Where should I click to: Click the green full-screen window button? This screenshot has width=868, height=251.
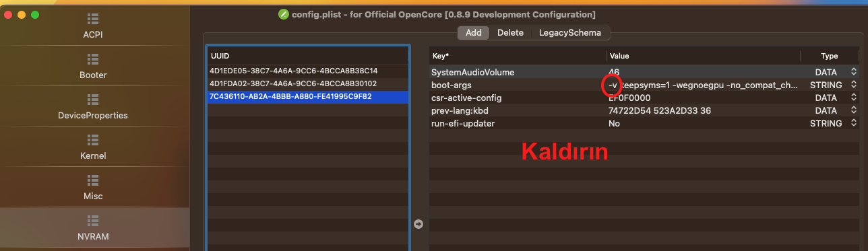coord(36,14)
